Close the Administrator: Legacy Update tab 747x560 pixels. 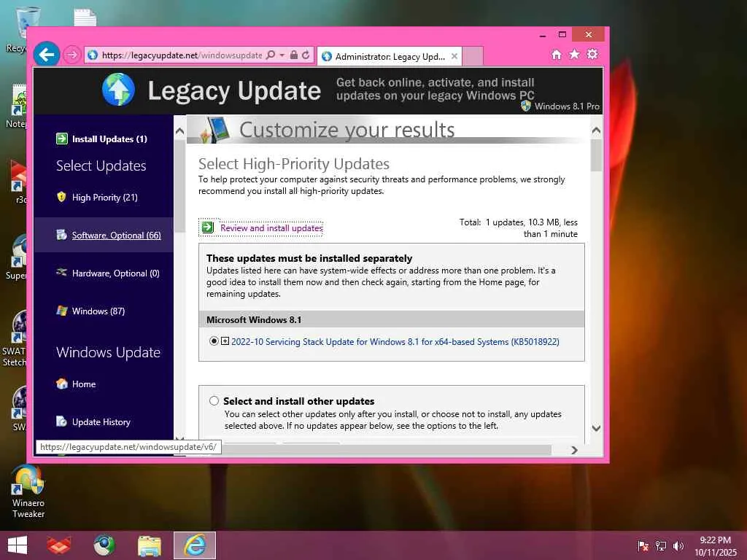click(454, 56)
